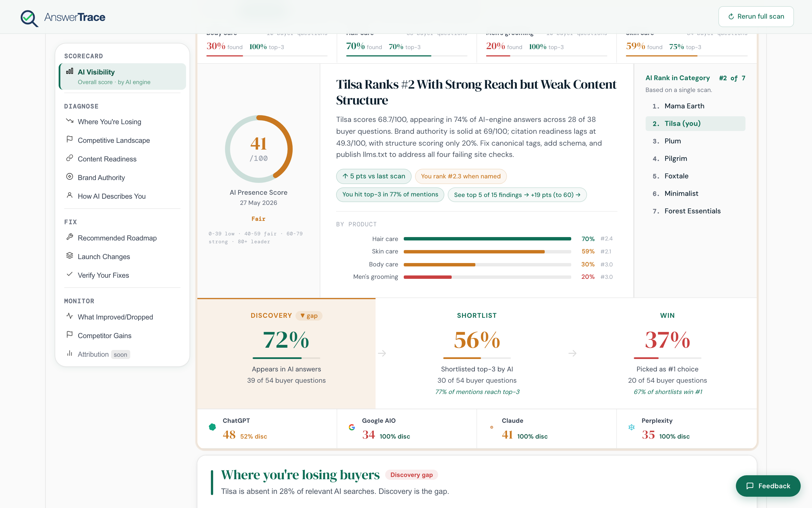Open the Feedback button
Screen dimensions: 812x508
pyautogui.click(x=768, y=486)
